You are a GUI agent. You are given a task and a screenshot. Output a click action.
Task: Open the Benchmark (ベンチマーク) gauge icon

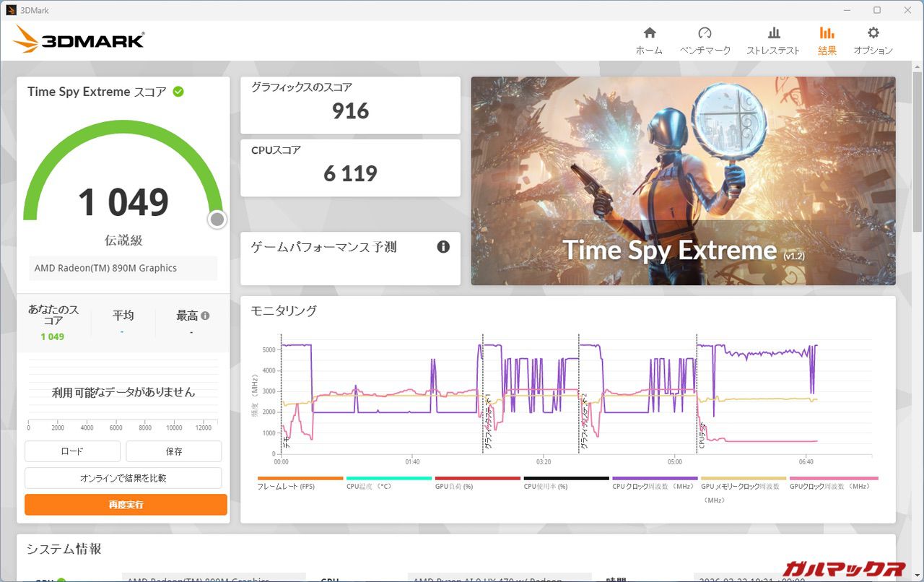(705, 33)
